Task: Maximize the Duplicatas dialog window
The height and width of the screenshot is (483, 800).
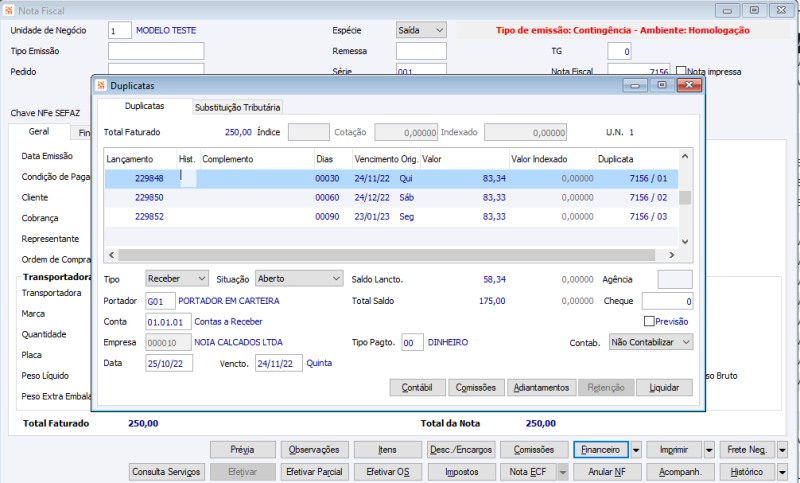Action: pyautogui.click(x=661, y=86)
